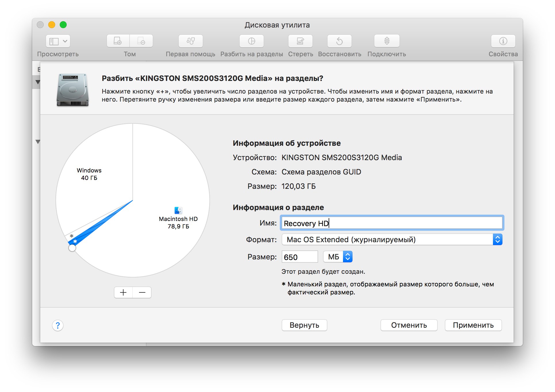Click the KINGSTON hard drive icon
The width and height of the screenshot is (555, 392).
click(x=73, y=90)
